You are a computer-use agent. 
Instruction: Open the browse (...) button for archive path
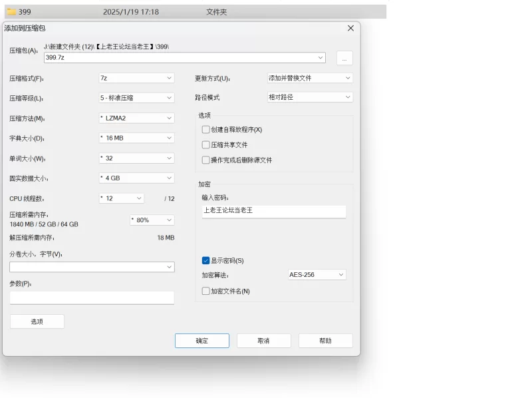pyautogui.click(x=344, y=58)
